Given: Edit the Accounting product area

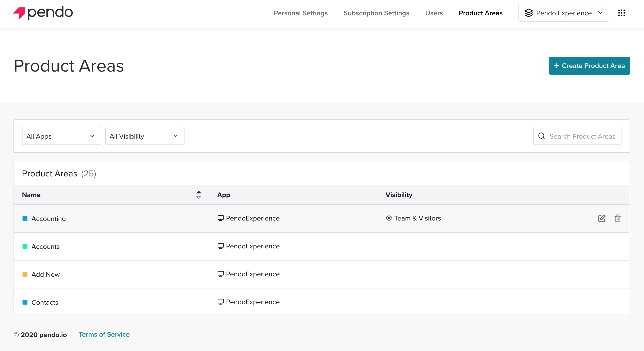Looking at the screenshot, I should 601,218.
